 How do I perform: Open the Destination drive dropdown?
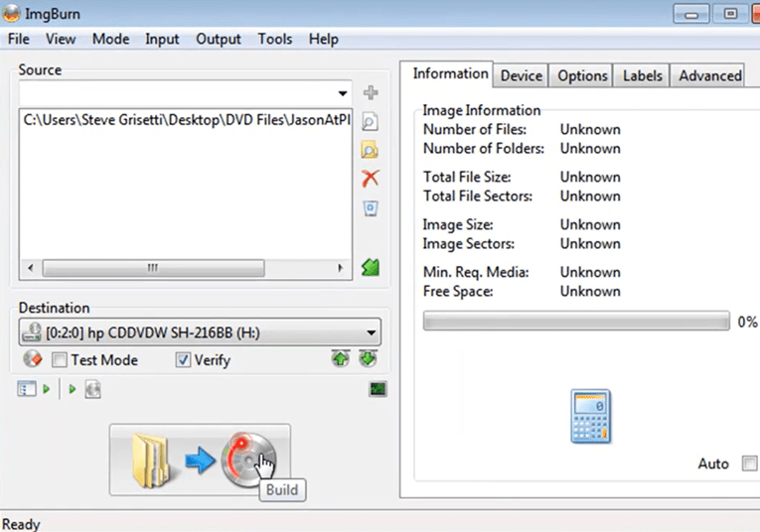point(372,333)
